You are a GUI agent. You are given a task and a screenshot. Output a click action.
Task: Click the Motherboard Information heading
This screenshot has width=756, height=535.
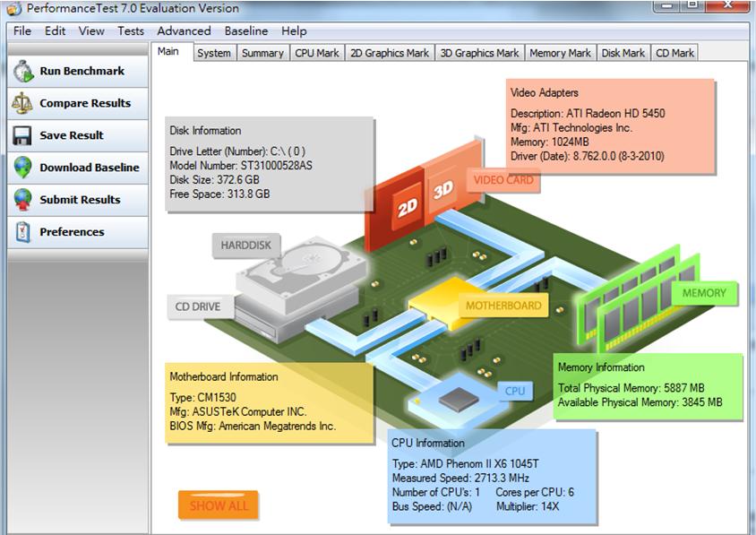point(224,376)
